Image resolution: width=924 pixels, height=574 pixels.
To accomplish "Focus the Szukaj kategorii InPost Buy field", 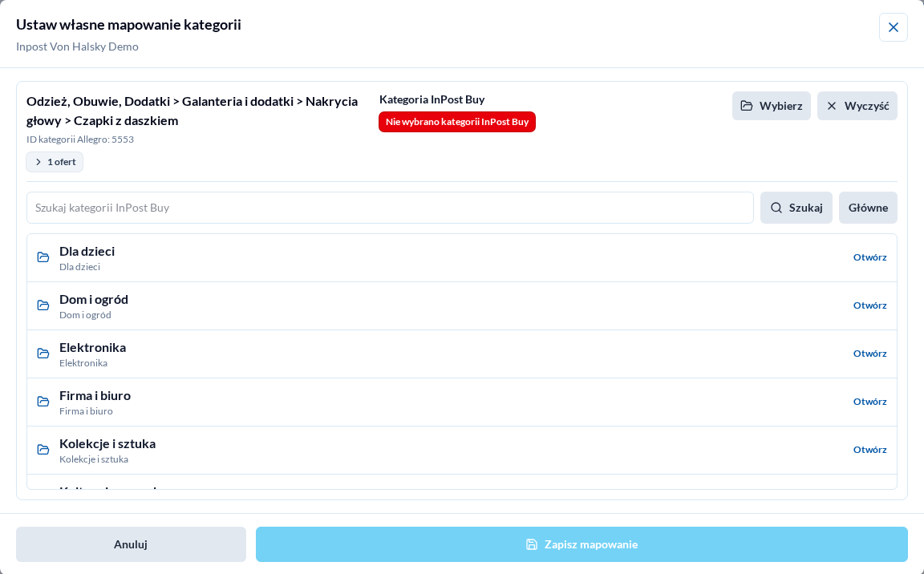I will pos(390,207).
